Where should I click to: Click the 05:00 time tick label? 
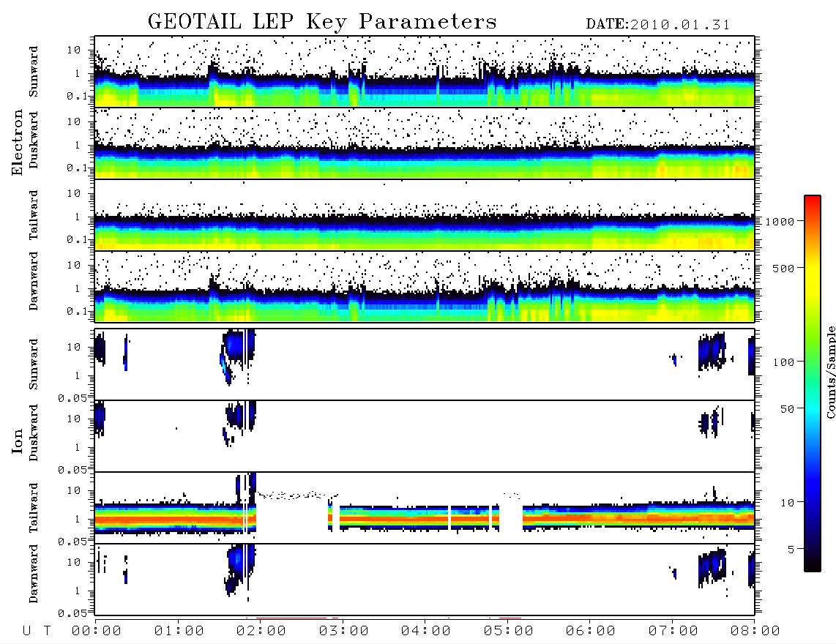[509, 632]
